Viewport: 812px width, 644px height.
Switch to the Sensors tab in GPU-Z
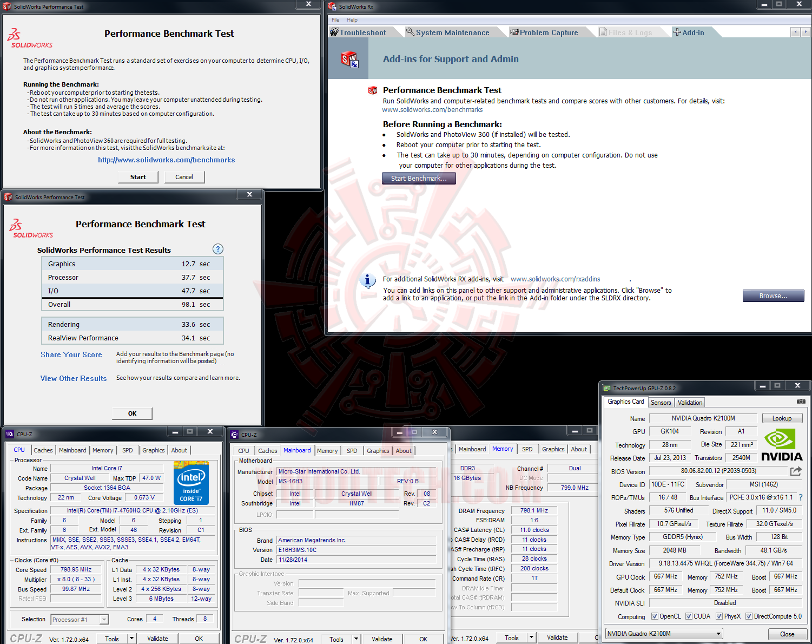(x=661, y=403)
